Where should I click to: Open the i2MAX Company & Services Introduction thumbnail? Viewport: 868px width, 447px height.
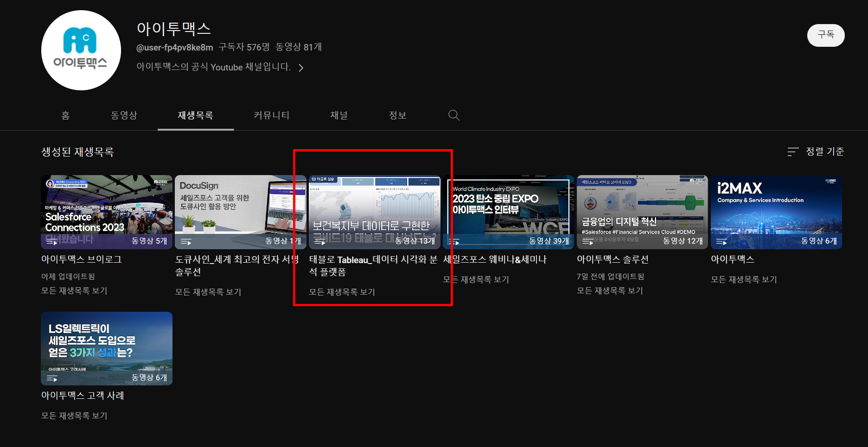pos(776,212)
